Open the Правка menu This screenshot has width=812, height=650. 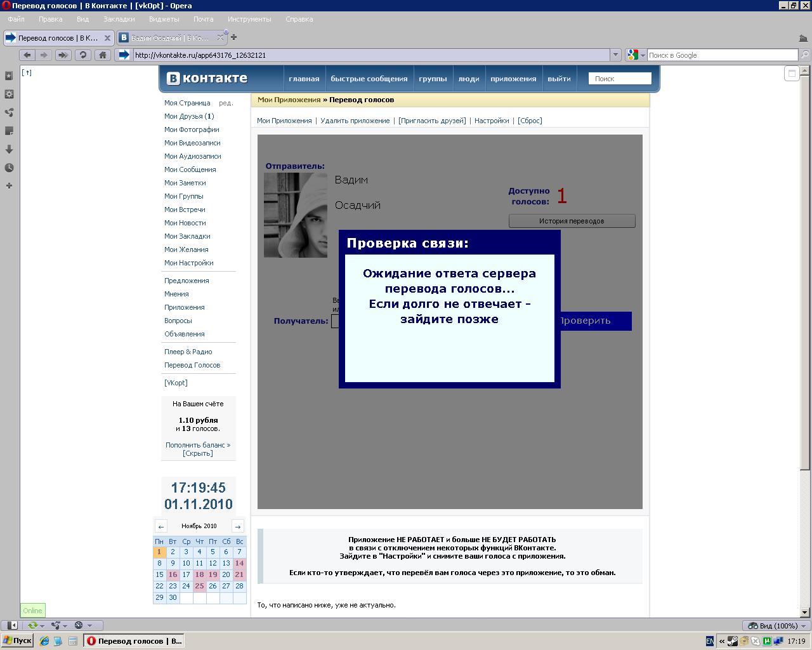(x=51, y=19)
